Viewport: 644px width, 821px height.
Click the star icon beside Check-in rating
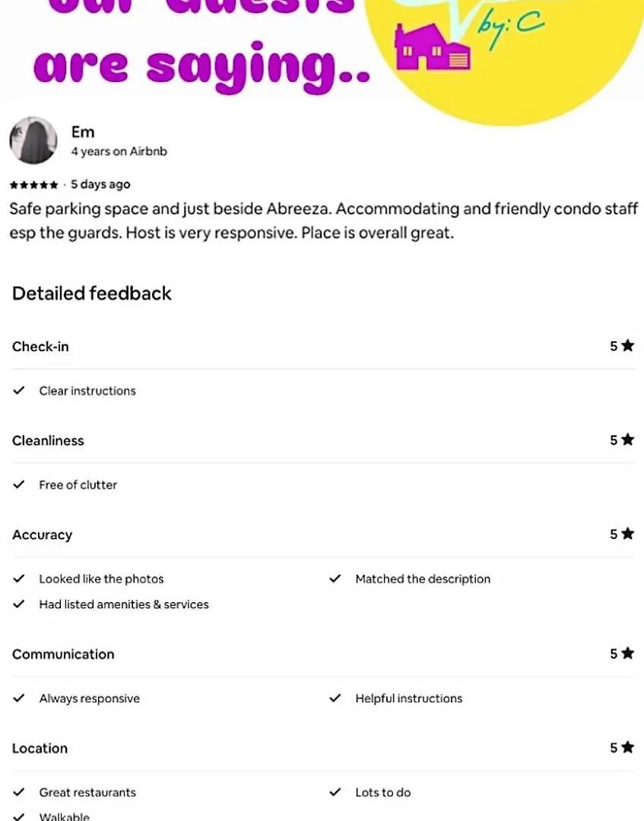[628, 346]
